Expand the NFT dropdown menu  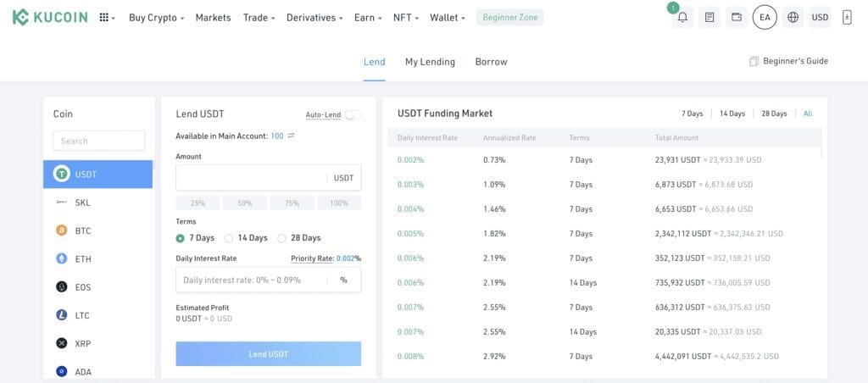tap(406, 17)
